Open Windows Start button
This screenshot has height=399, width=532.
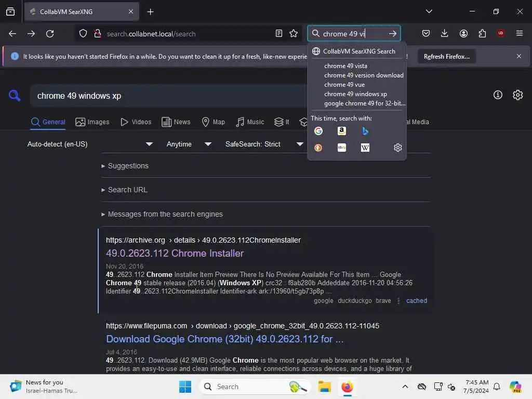pos(185,387)
